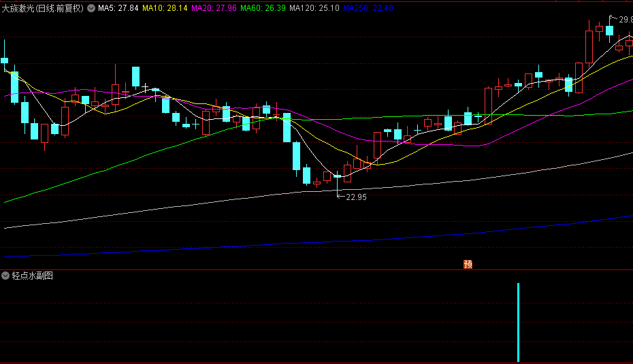Click the candlestick at the 22.95 low

coord(338,183)
